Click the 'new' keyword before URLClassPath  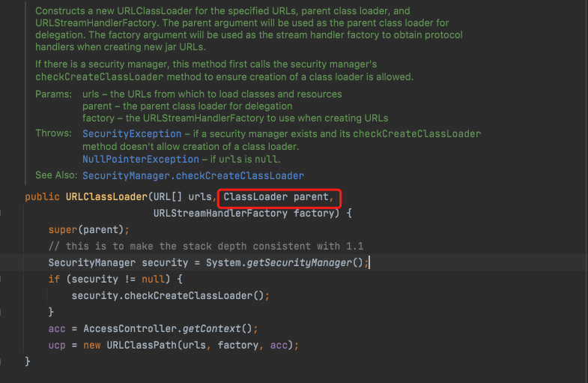click(92, 346)
